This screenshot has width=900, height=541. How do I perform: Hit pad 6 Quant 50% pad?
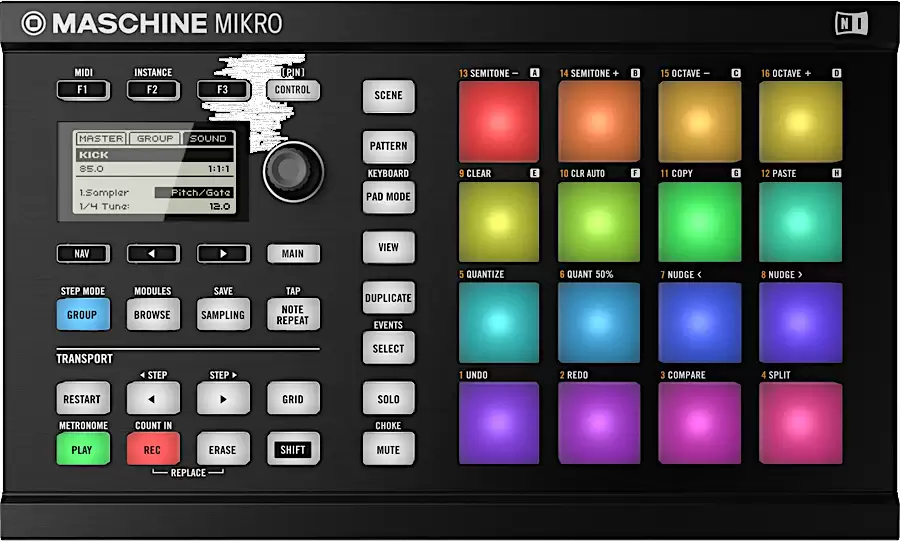point(599,322)
